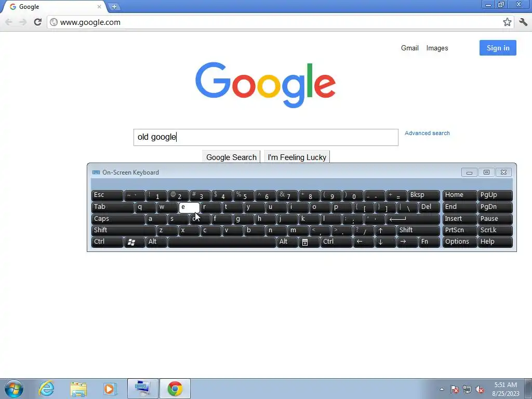Image resolution: width=532 pixels, height=399 pixels.
Task: Open network status icon in tray
Action: [x=467, y=389]
